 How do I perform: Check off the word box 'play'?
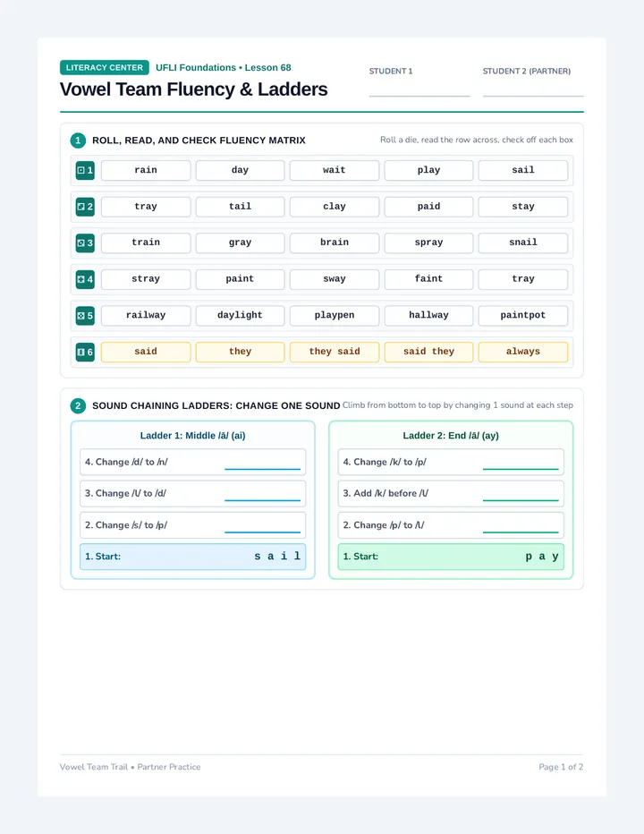(428, 170)
